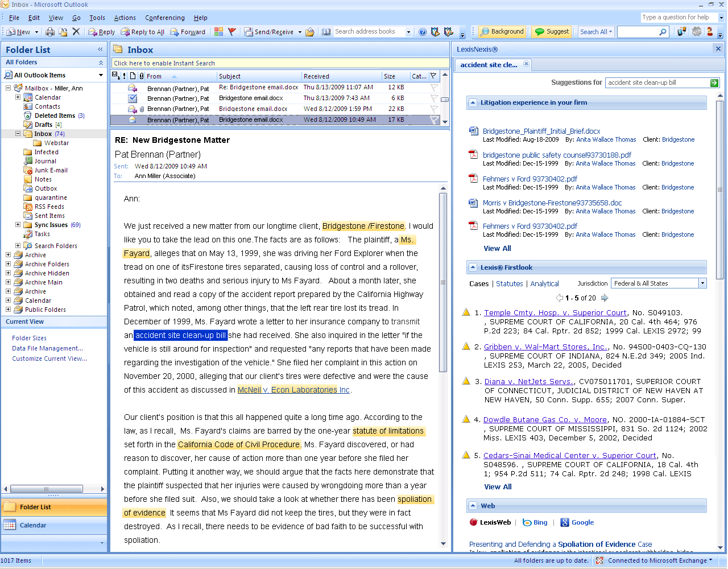Open Cedars-Sinai Medical Center v. Superior Court link
This screenshot has width=728, height=569.
pyautogui.click(x=570, y=455)
